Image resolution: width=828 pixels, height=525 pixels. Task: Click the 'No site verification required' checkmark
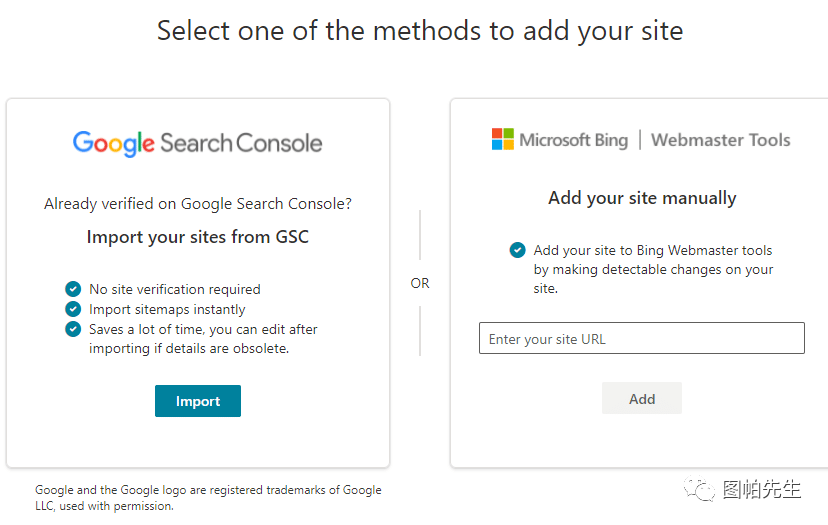pos(73,289)
